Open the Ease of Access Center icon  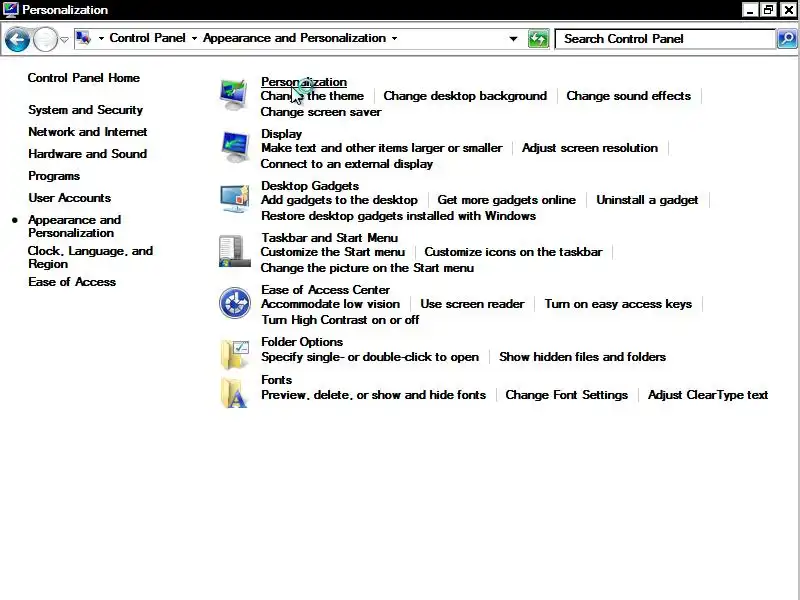coord(235,303)
